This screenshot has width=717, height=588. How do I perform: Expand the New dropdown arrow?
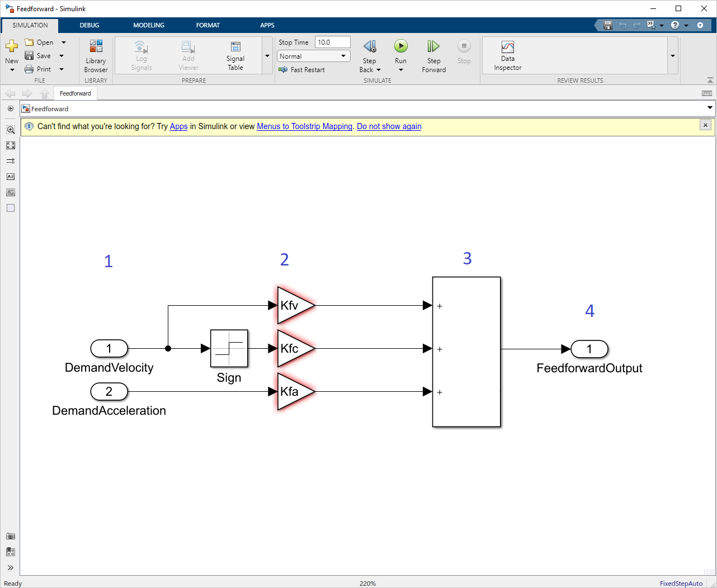pyautogui.click(x=12, y=70)
